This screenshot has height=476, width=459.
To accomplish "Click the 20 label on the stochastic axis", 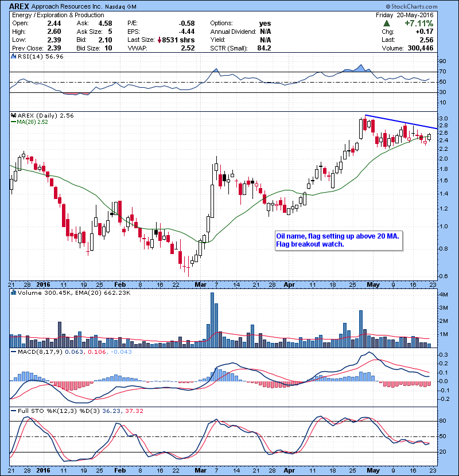I will tap(442, 452).
